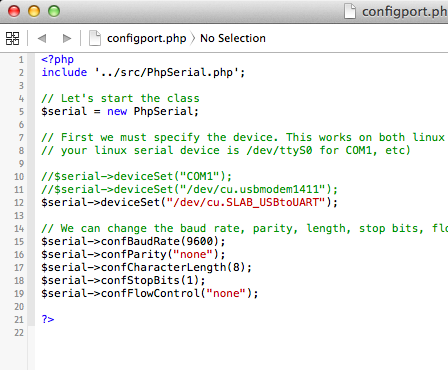448x370 pixels.
Task: Click the configport.ph window title text
Action: tap(405, 12)
